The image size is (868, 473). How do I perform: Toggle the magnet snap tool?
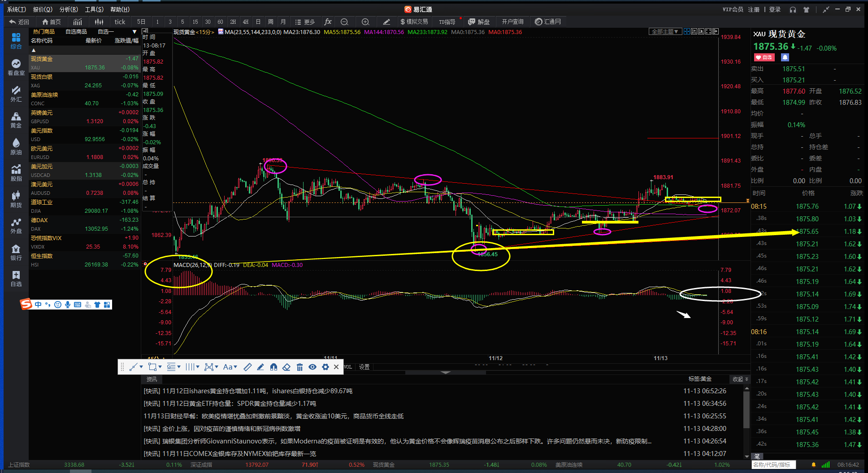[x=273, y=367]
